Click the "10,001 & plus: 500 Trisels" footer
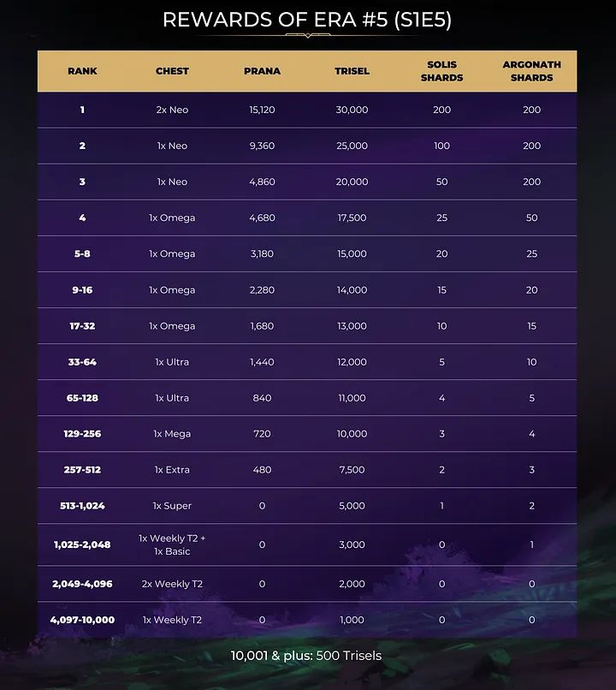The height and width of the screenshot is (690, 616). (306, 656)
